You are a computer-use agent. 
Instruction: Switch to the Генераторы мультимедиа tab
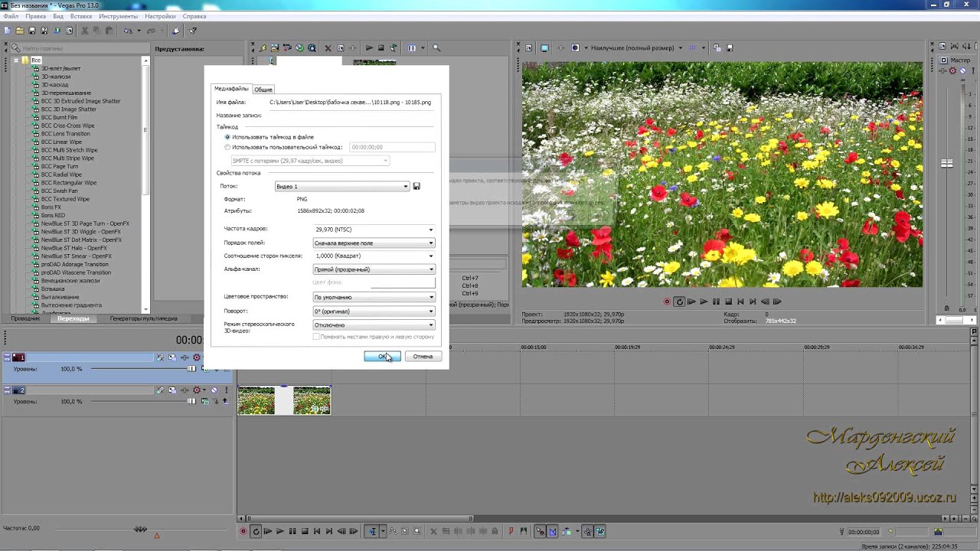(143, 318)
